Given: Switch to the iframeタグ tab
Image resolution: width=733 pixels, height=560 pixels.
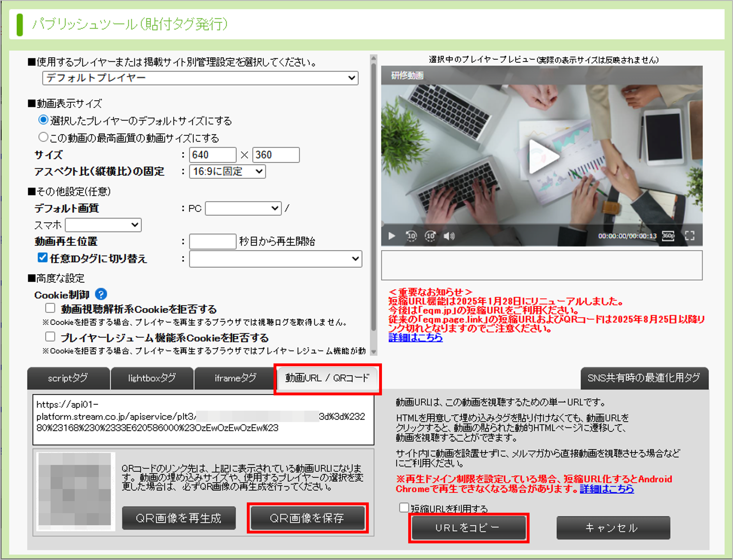Looking at the screenshot, I should coord(235,378).
